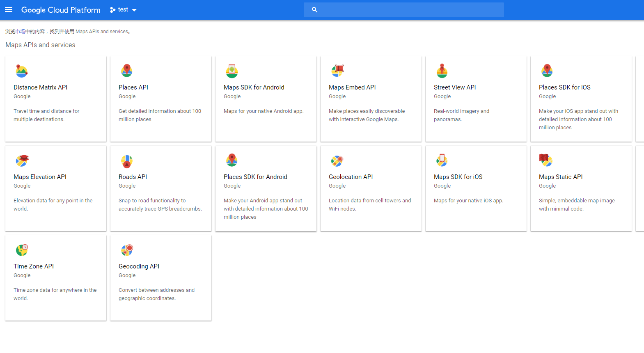Click the Maps Static API icon
Viewport: 644px width, 353px height.
[x=546, y=160]
